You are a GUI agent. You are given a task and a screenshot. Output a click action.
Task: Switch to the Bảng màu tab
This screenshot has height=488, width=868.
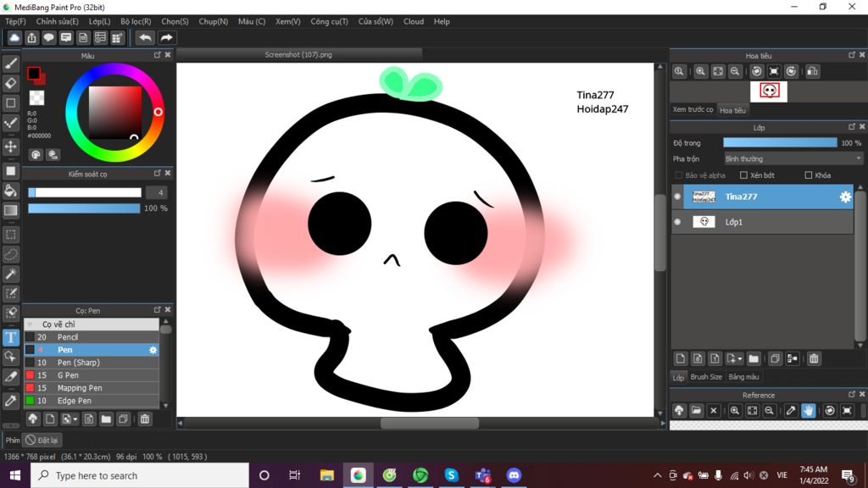743,377
